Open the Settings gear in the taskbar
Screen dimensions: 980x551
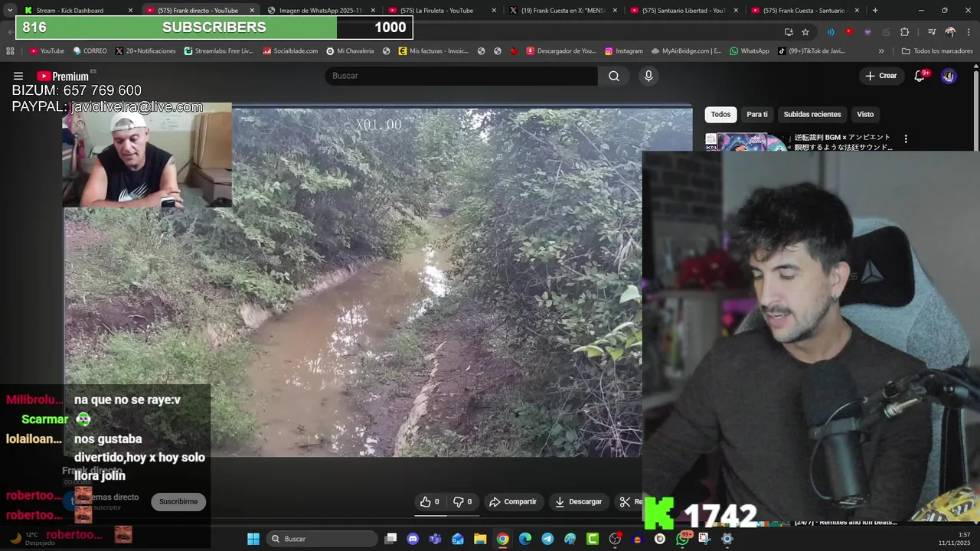coord(727,539)
